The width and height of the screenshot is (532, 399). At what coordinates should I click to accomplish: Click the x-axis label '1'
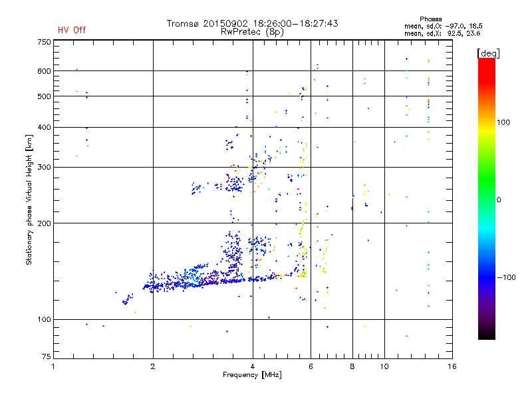coord(53,366)
